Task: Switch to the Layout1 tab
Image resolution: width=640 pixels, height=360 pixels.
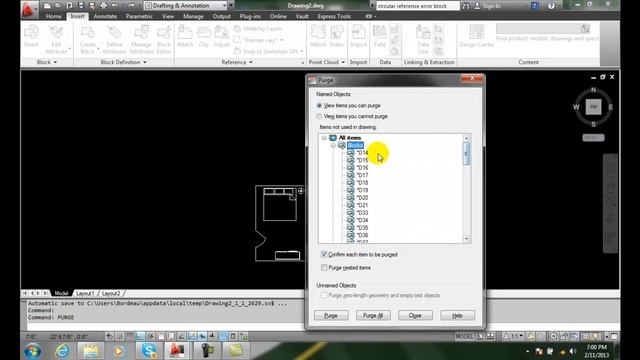Action: pyautogui.click(x=85, y=293)
